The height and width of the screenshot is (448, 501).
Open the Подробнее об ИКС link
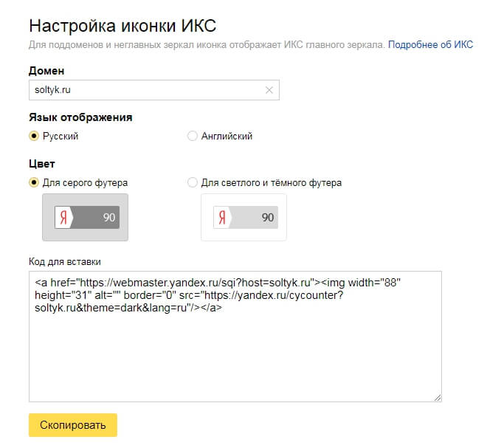pyautogui.click(x=430, y=45)
